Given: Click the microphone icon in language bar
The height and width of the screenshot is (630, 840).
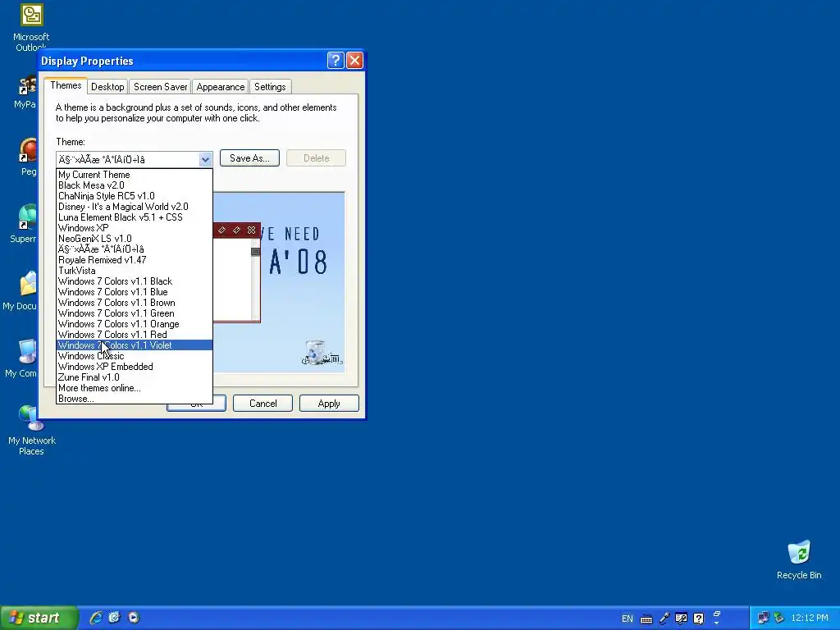Looking at the screenshot, I should (664, 619).
